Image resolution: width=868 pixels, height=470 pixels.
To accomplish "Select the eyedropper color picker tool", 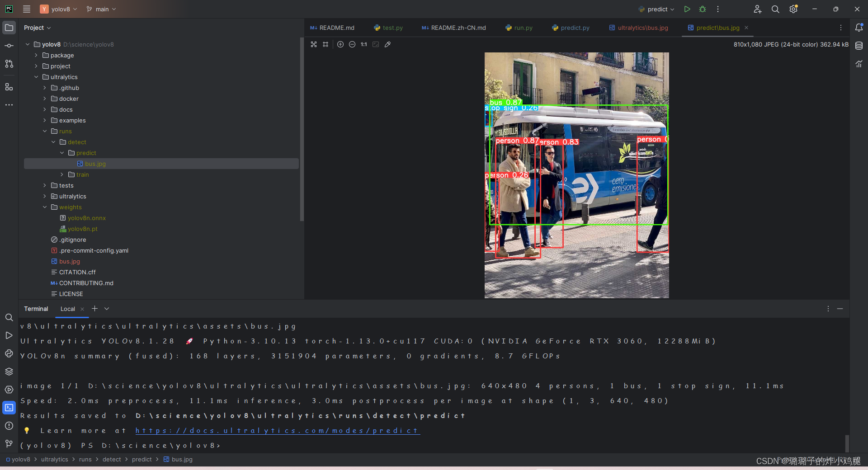I will point(388,44).
